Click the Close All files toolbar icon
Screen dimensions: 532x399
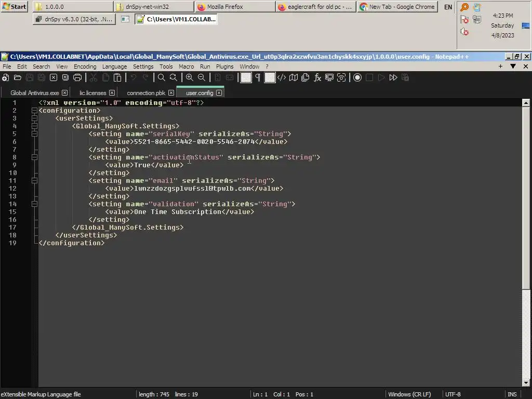tap(65, 78)
